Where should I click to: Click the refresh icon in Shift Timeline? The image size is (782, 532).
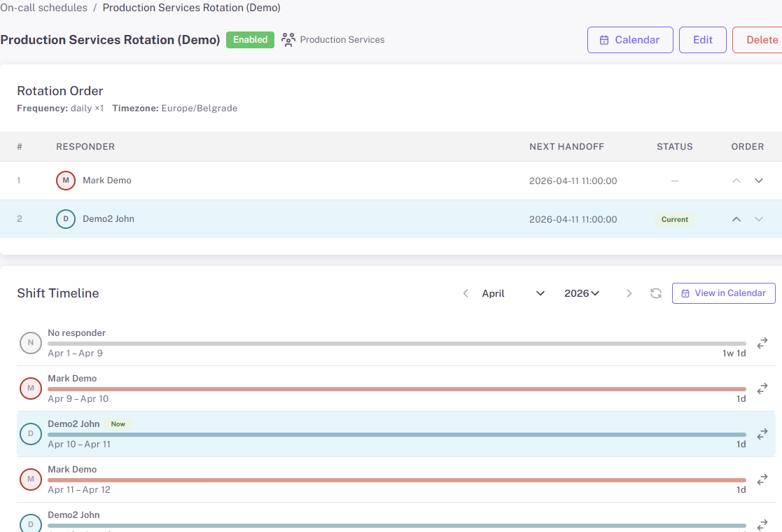point(655,293)
